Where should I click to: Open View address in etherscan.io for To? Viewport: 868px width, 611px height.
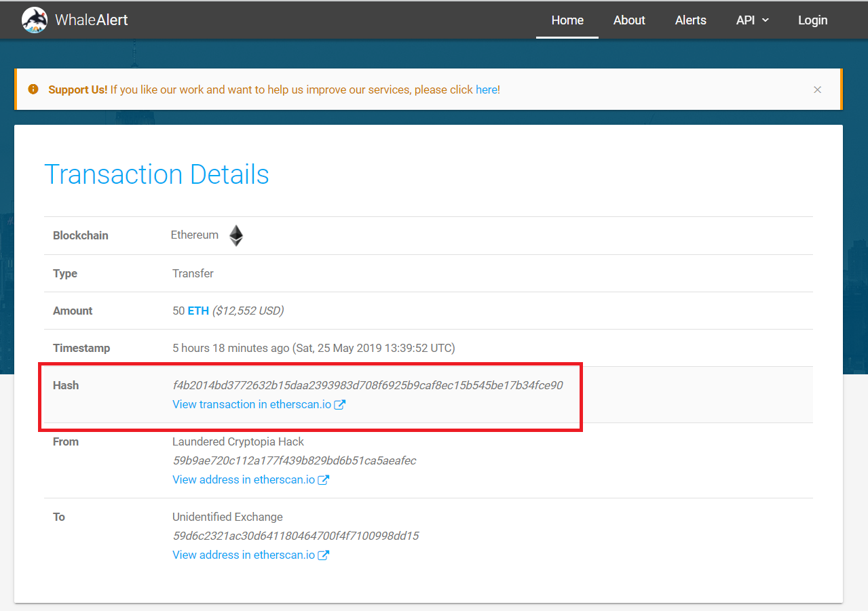244,555
